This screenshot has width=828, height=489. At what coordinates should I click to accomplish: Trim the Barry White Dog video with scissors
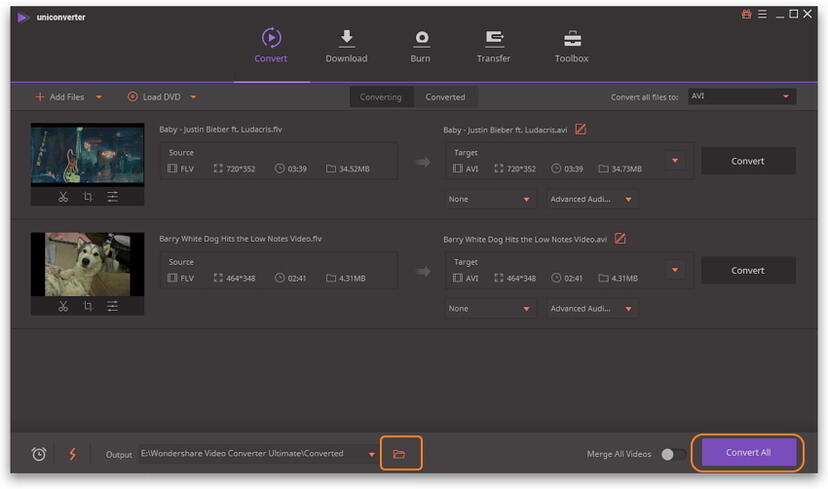63,306
